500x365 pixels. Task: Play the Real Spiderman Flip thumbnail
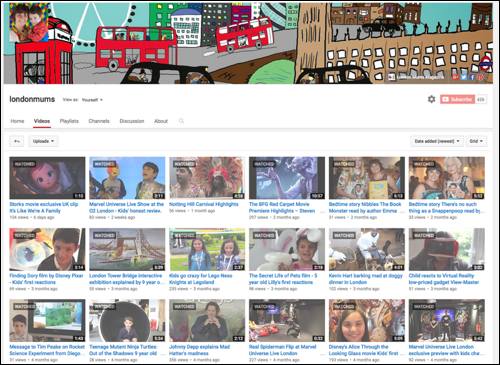click(x=287, y=320)
